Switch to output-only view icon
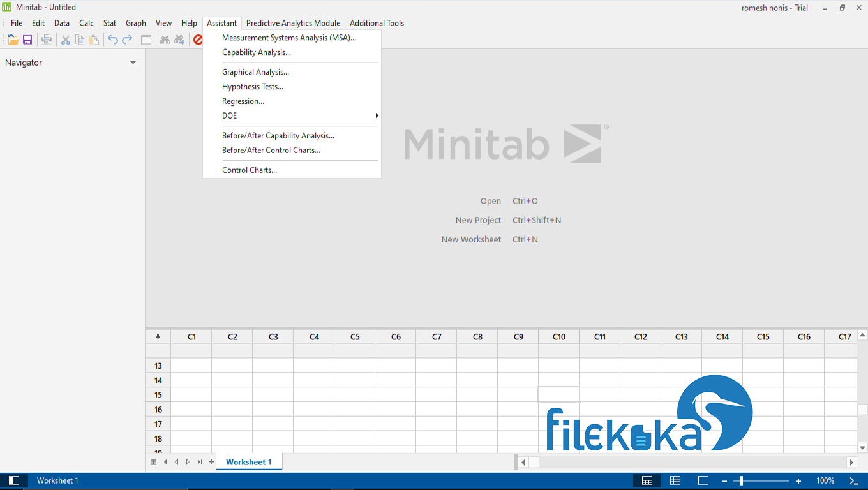Viewport: 868px width, 490px height. [703, 480]
